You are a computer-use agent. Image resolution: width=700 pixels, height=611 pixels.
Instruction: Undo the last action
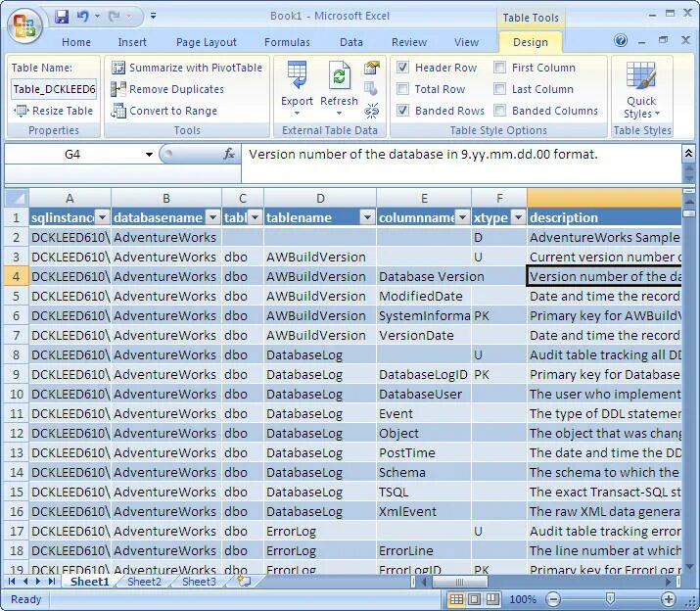[x=82, y=17]
